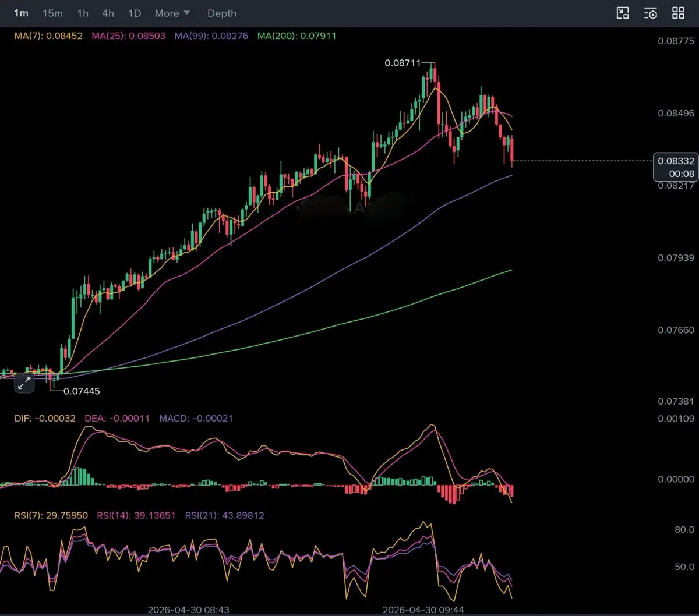Select the 1m timeframe tab
The image size is (699, 616).
(21, 13)
